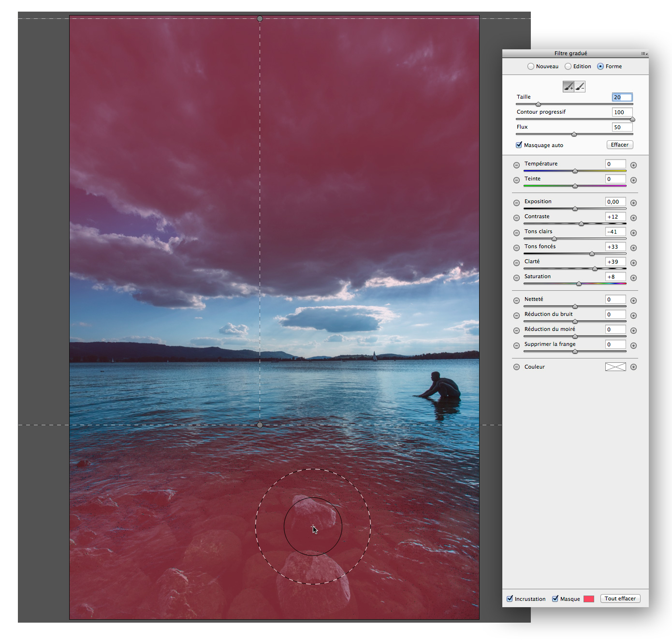The image size is (672, 642).
Task: Increase Tons foncés with plus icon
Action: (x=633, y=248)
